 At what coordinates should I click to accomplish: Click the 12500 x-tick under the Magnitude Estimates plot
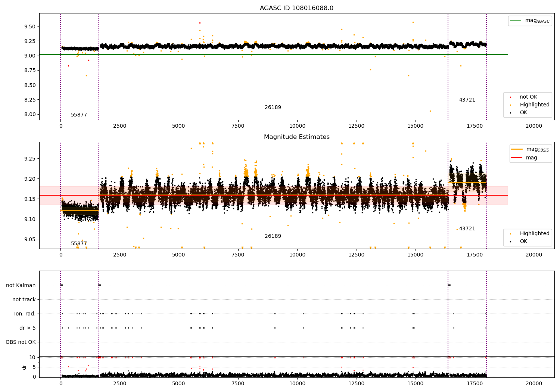tap(356, 255)
